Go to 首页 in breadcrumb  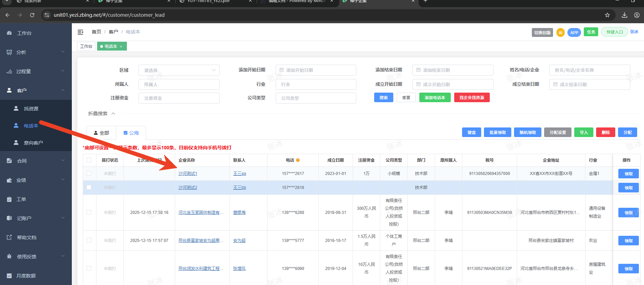(x=96, y=32)
